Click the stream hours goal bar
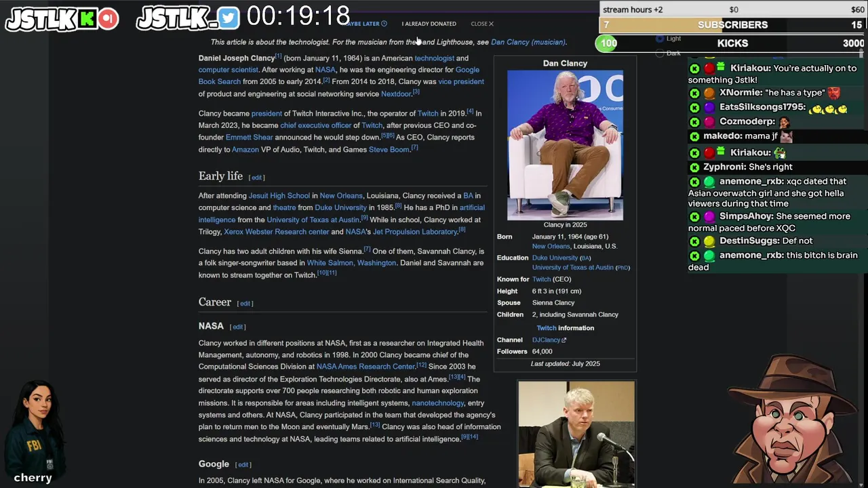868x488 pixels. pyautogui.click(x=732, y=9)
